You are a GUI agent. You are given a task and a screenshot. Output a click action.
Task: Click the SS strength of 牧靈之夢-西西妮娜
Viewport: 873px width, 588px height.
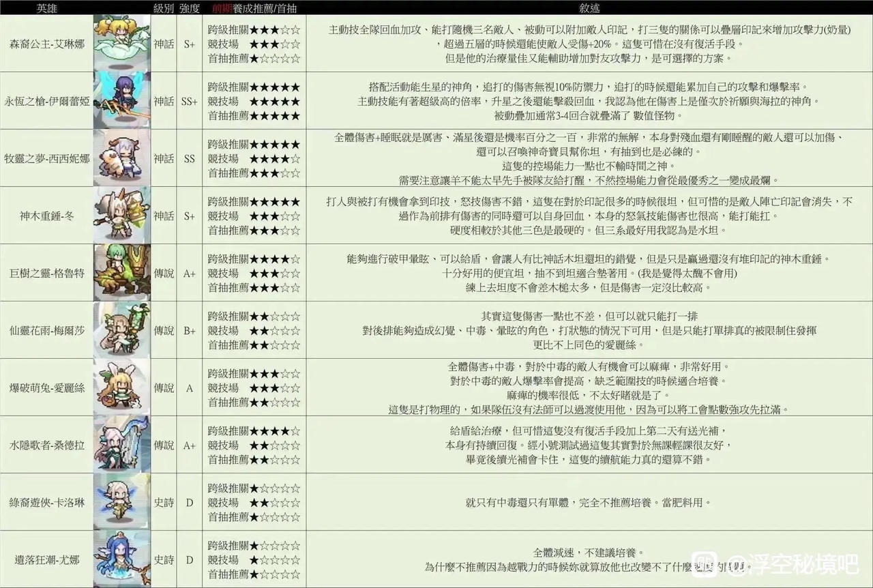tap(190, 158)
